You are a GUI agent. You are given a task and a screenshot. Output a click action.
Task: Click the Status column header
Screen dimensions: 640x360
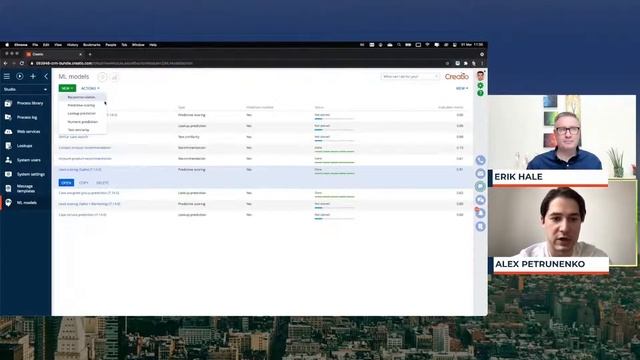click(319, 107)
